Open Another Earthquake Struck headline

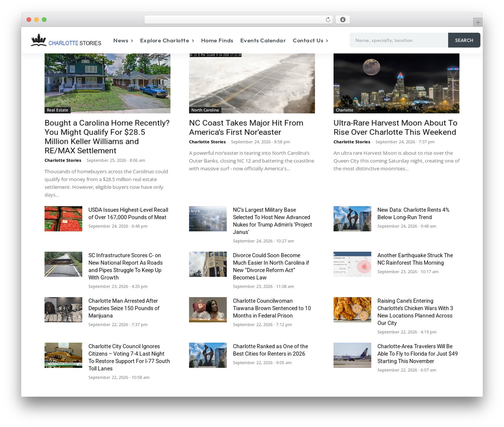pyautogui.click(x=415, y=259)
